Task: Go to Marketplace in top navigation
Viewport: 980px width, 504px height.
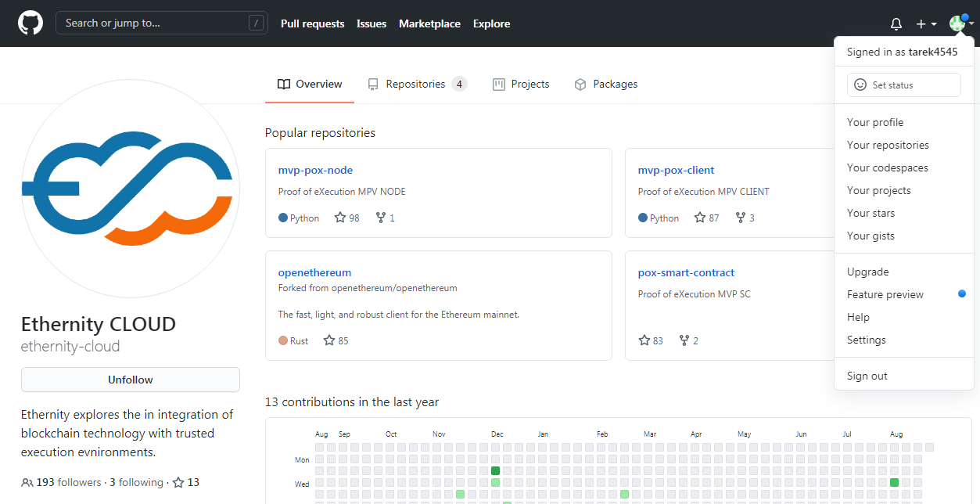Action: [x=429, y=24]
